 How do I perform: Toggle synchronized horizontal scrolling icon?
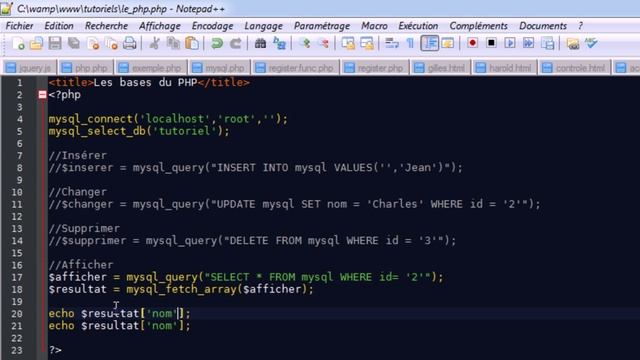[x=367, y=43]
